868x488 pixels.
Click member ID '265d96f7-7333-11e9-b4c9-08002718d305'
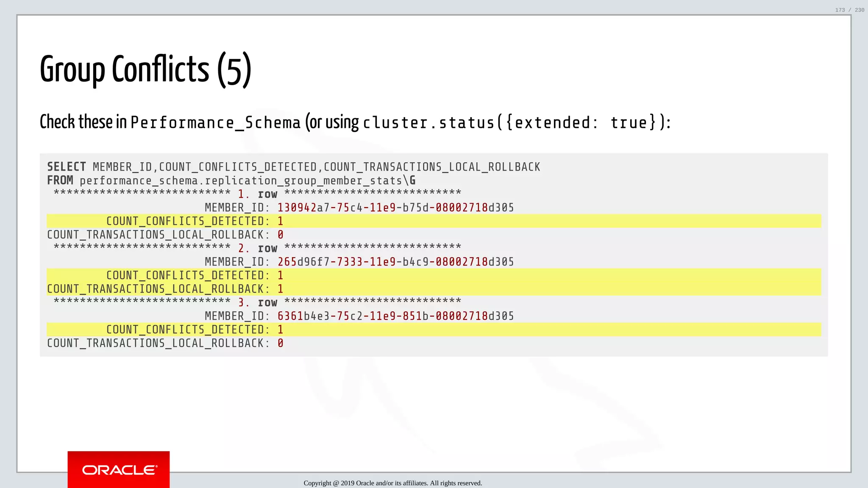[396, 262]
